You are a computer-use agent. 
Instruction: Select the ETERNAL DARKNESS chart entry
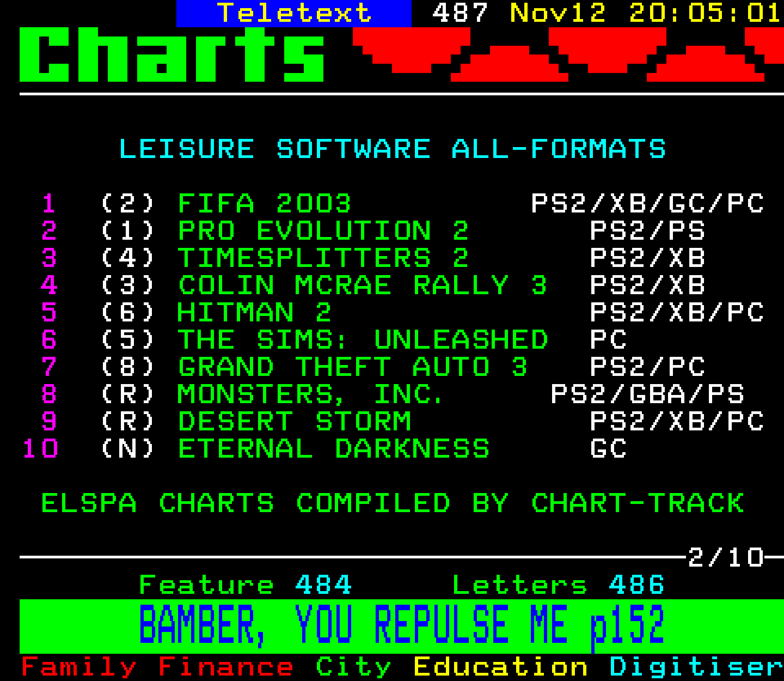pos(334,449)
